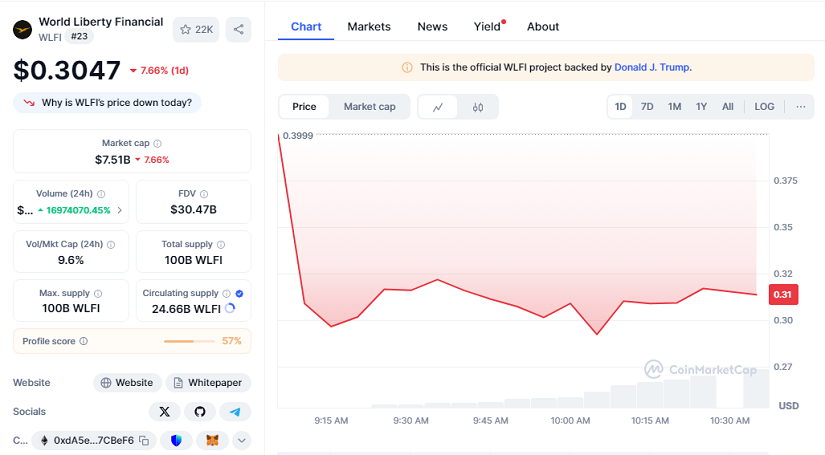This screenshot has width=825, height=455.
Task: Open the share icon button
Action: click(238, 29)
